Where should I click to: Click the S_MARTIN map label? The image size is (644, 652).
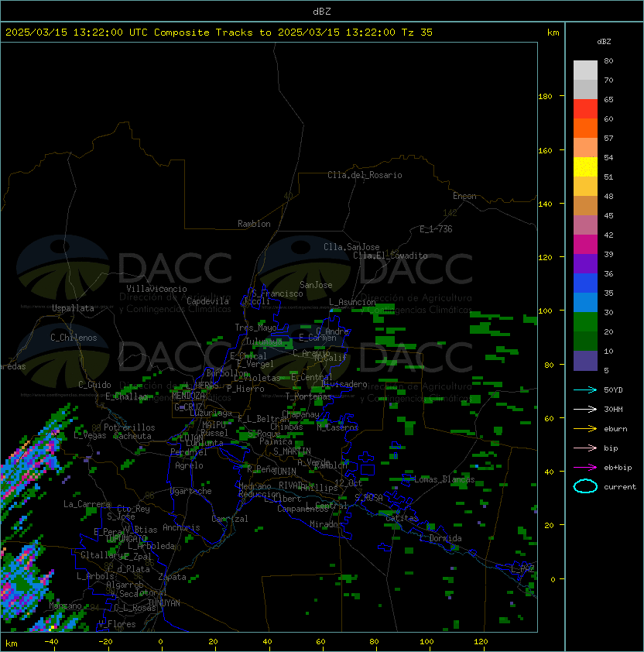tap(293, 451)
